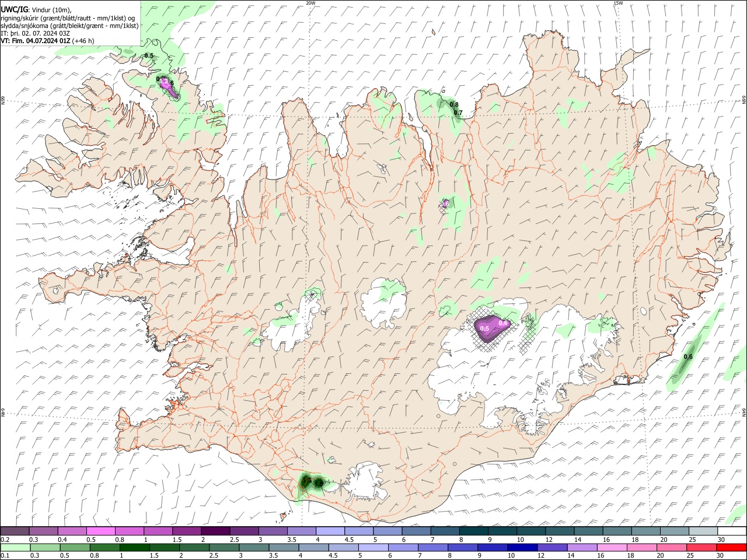Select the lower legend dark blue swatch labeled 10
747x560 pixels.
521,547
